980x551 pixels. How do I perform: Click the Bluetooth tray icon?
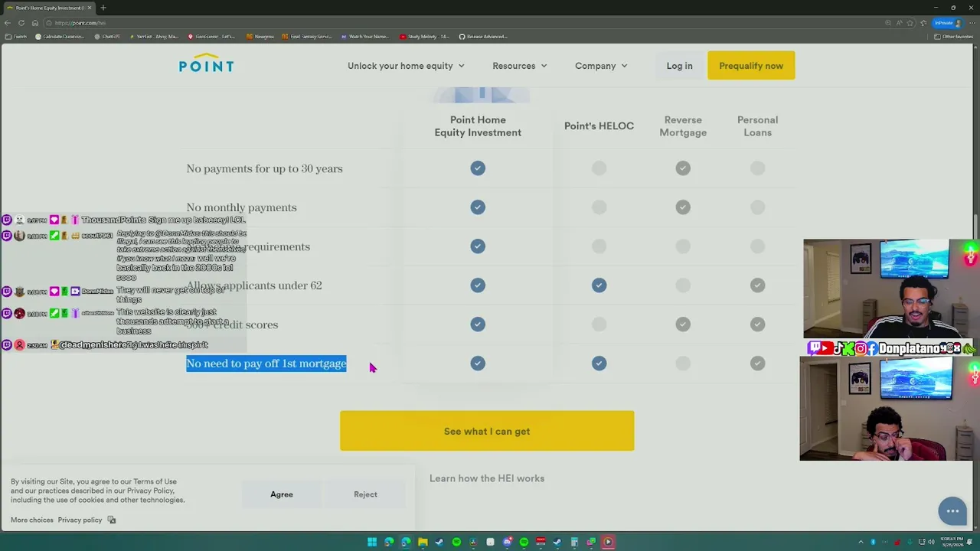tap(873, 542)
